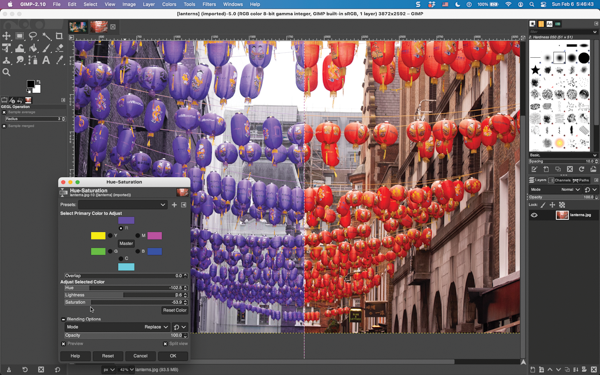
Task: Select the Warp Transform tool
Action: click(20, 48)
